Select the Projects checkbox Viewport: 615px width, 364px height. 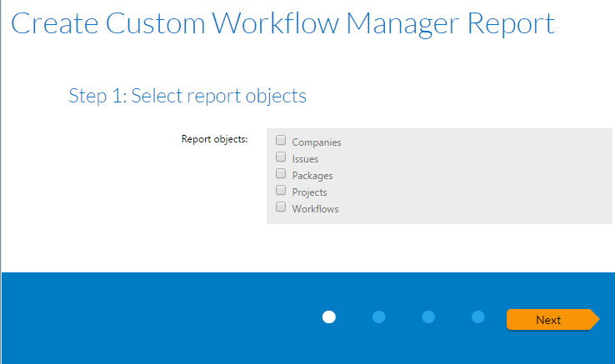(x=281, y=191)
